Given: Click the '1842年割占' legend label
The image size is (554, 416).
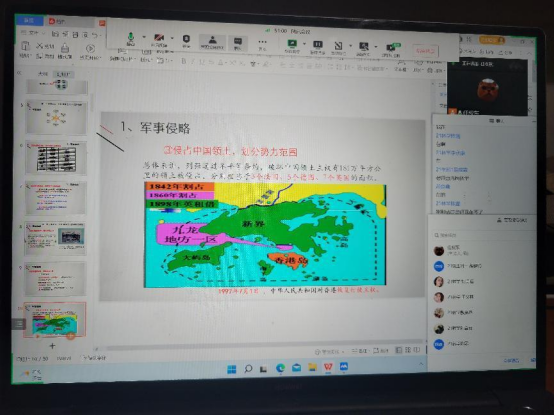Looking at the screenshot, I should point(179,186).
